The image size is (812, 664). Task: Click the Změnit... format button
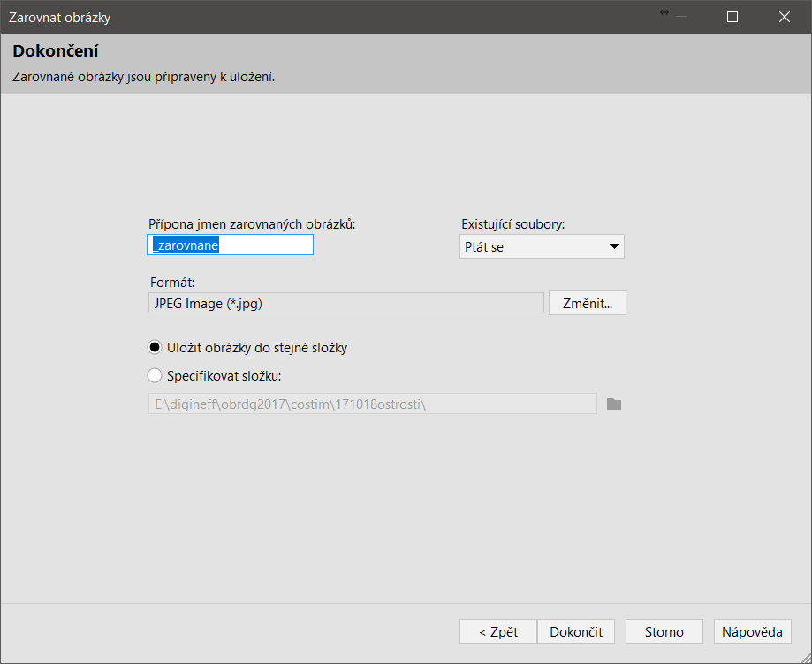point(588,303)
